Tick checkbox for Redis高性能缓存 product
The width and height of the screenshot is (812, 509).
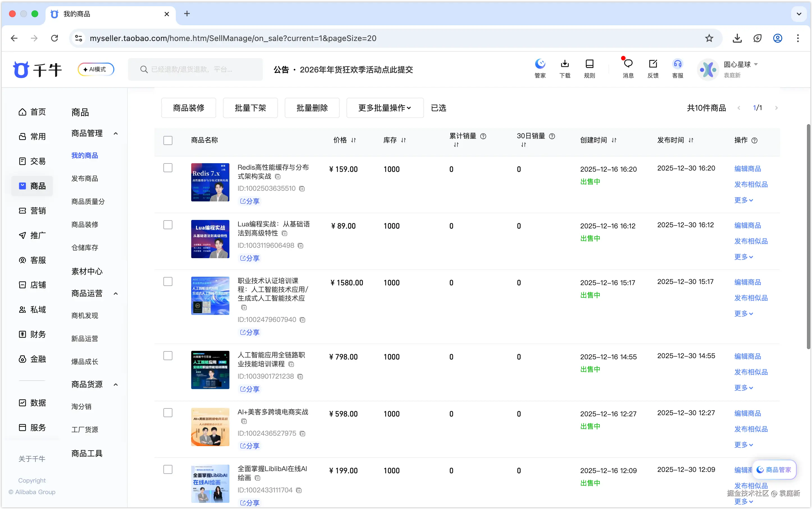168,168
